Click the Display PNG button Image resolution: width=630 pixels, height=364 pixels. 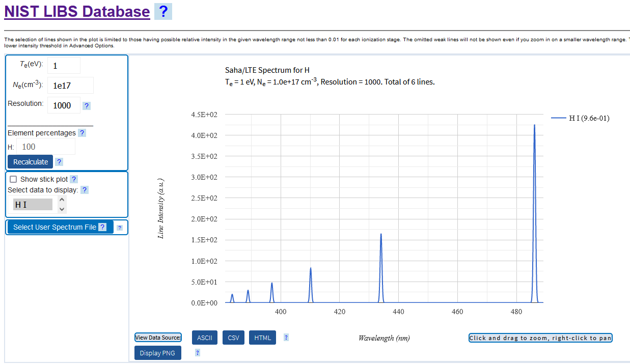pyautogui.click(x=158, y=353)
